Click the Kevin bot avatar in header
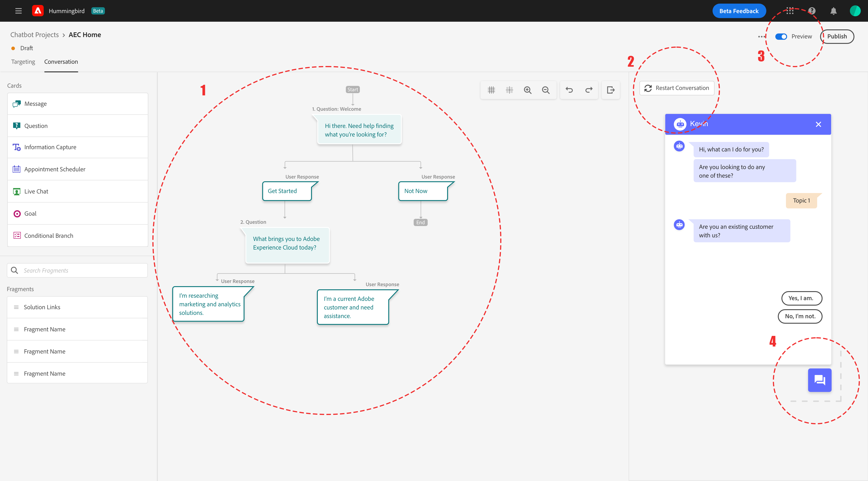Image resolution: width=868 pixels, height=481 pixels. 680,124
